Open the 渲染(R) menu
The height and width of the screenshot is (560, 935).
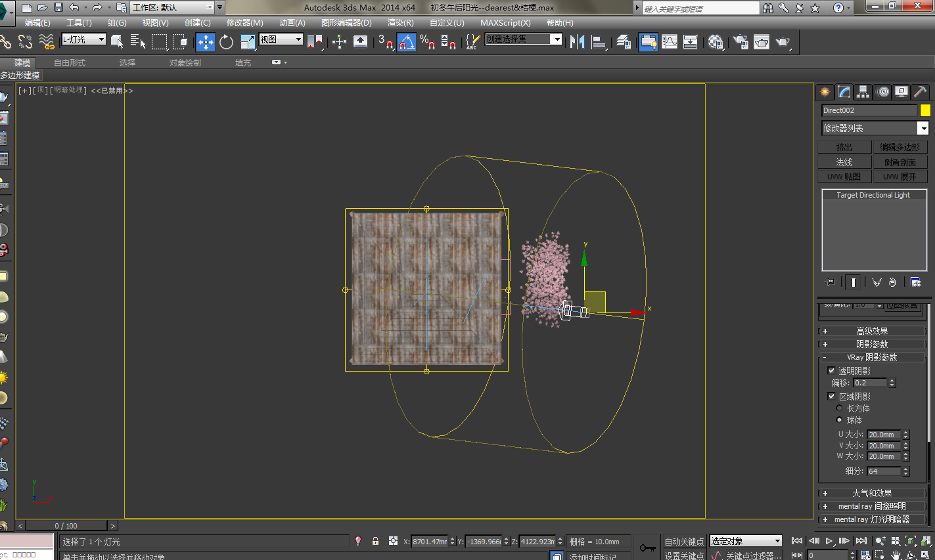tap(401, 22)
